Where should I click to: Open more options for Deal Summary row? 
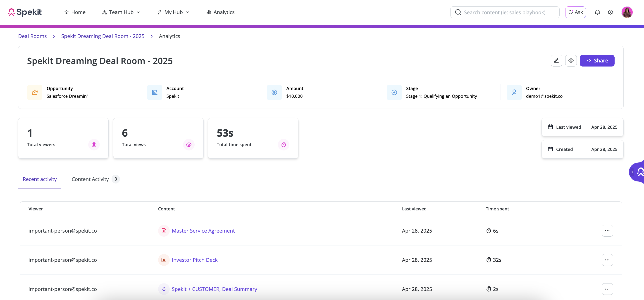tap(607, 289)
